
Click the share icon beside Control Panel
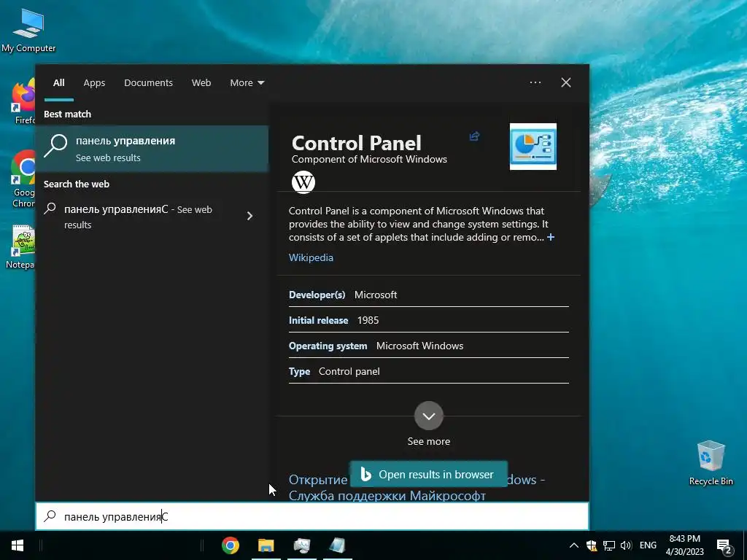pos(474,136)
